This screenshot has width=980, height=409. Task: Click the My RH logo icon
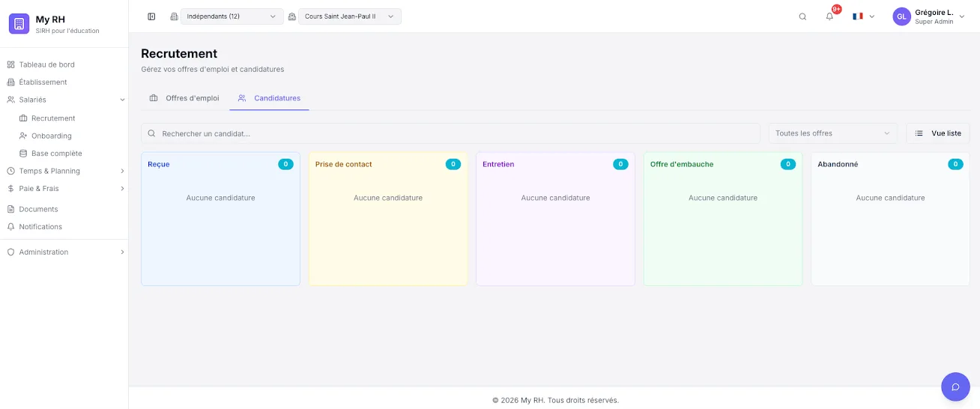click(x=19, y=24)
